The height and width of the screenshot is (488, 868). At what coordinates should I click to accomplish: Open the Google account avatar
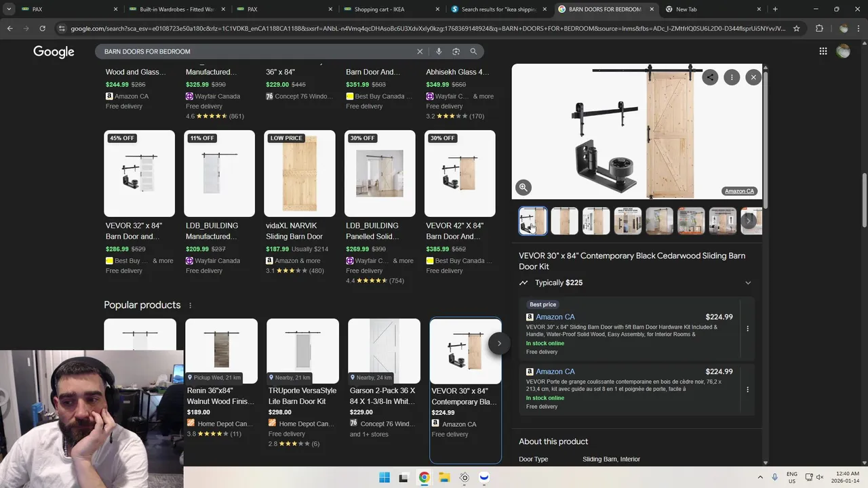843,52
